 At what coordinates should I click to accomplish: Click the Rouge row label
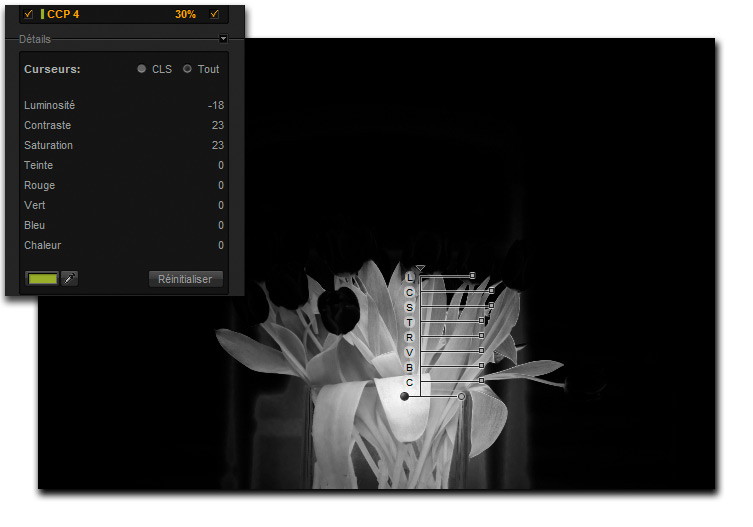point(39,185)
